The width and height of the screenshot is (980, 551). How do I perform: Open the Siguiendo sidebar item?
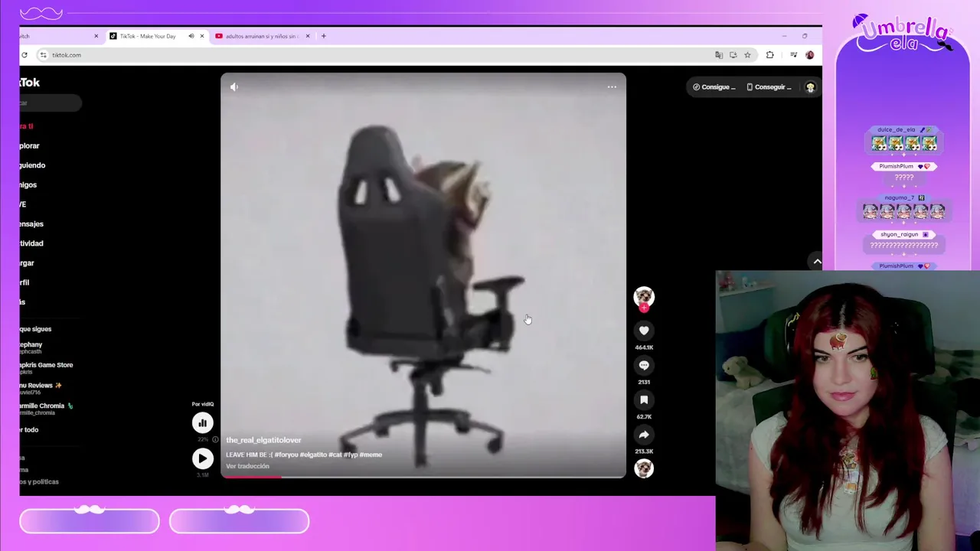(x=33, y=165)
